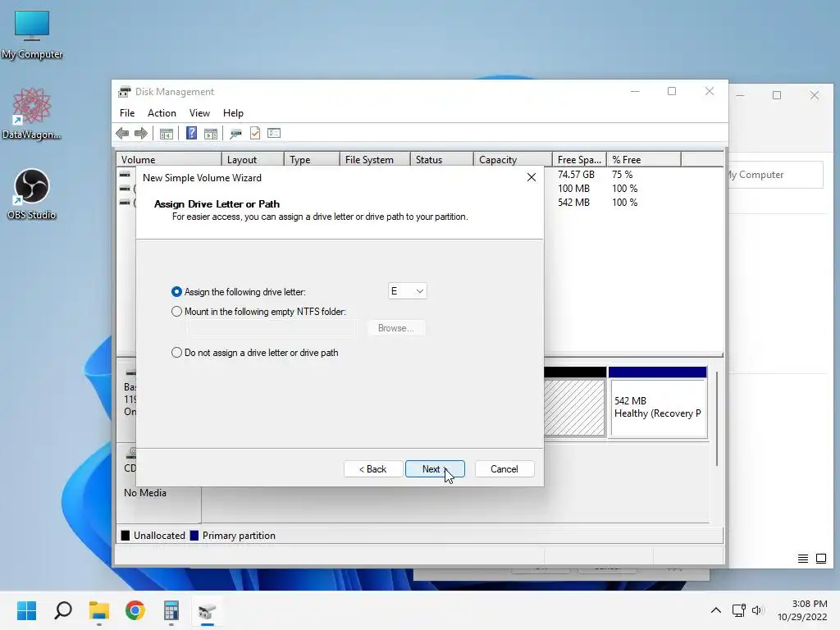Image resolution: width=840 pixels, height=630 pixels.
Task: Open the Help menu
Action: pos(233,113)
